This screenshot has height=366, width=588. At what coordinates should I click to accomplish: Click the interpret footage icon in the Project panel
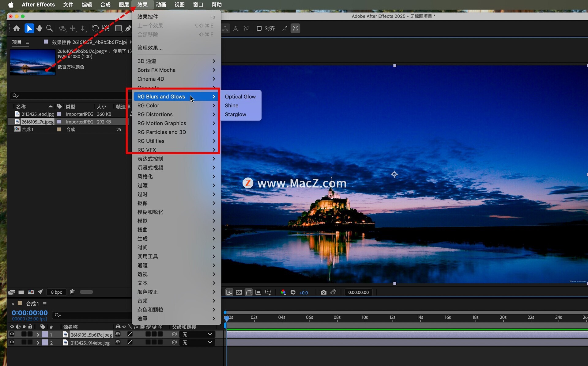pos(12,292)
